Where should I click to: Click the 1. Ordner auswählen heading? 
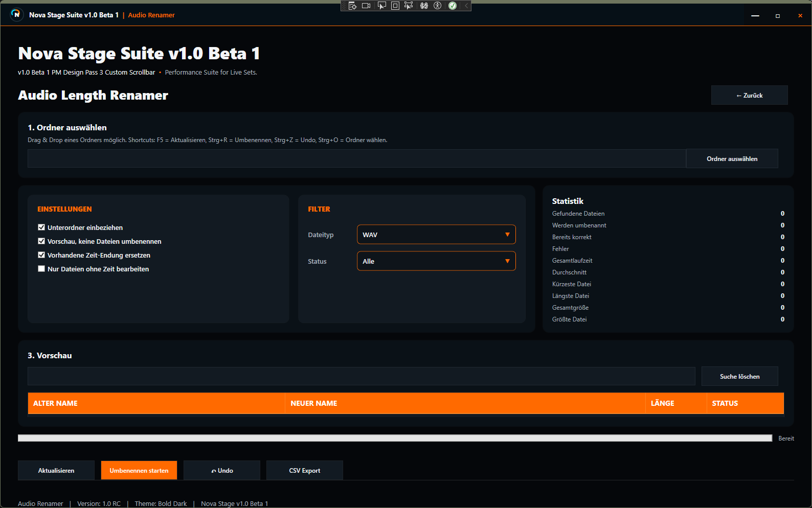[67, 127]
